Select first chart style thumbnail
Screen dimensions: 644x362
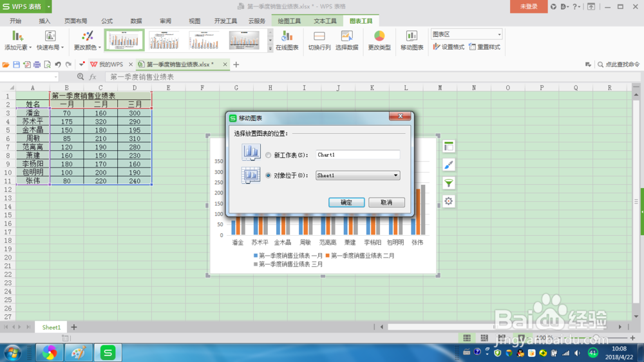coord(124,41)
